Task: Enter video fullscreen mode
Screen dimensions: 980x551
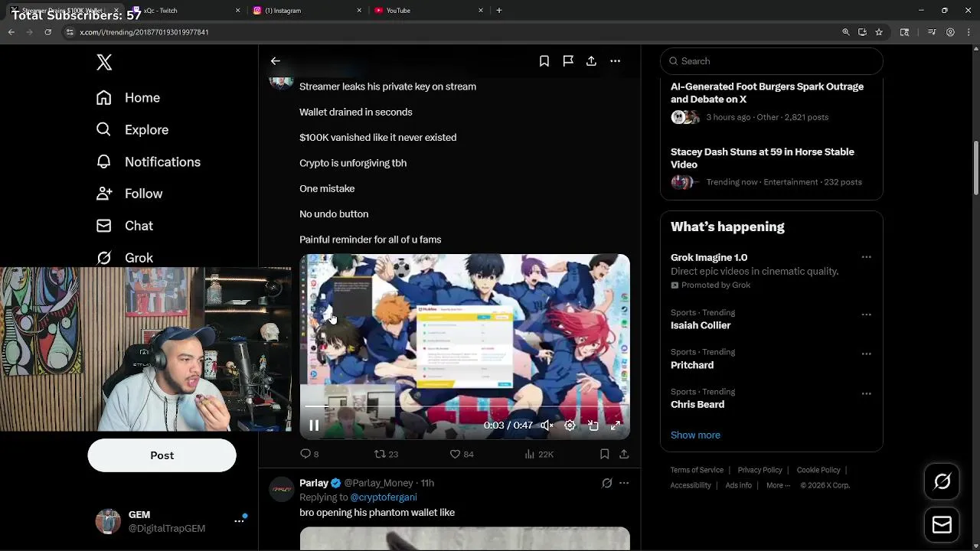Action: coord(616,425)
